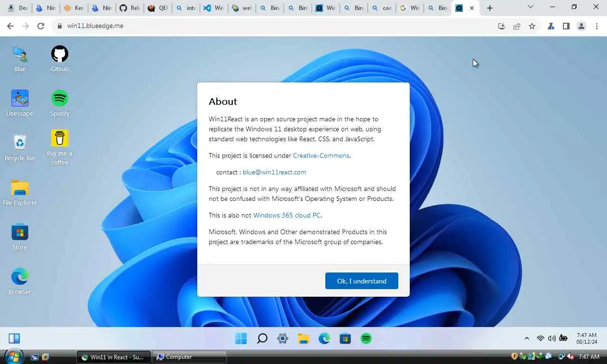Image resolution: width=607 pixels, height=364 pixels.
Task: Open the Win11 Start menu
Action: click(241, 338)
